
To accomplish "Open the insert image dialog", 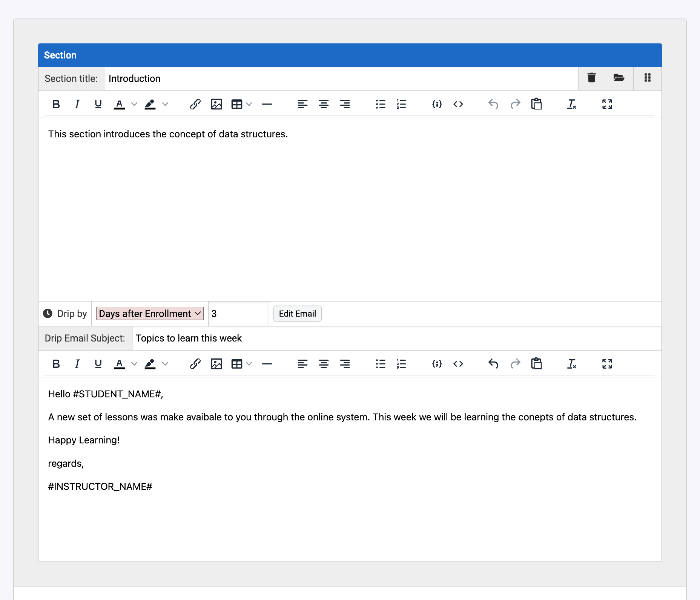I will pos(216,104).
